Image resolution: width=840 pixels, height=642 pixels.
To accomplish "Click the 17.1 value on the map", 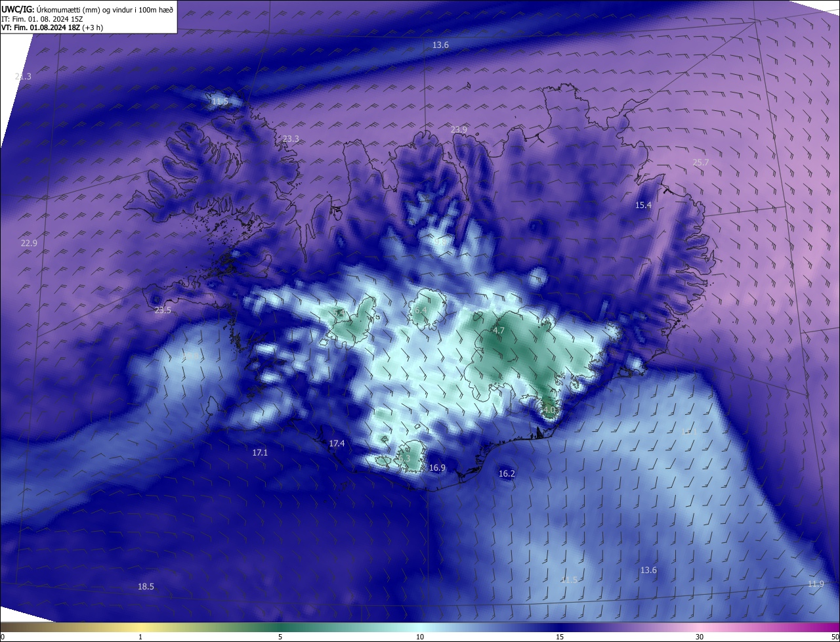I will [x=260, y=453].
